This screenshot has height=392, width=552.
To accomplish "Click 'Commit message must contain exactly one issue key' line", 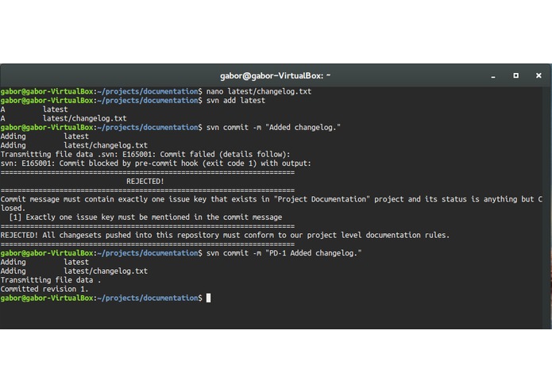I will pyautogui.click(x=272, y=199).
